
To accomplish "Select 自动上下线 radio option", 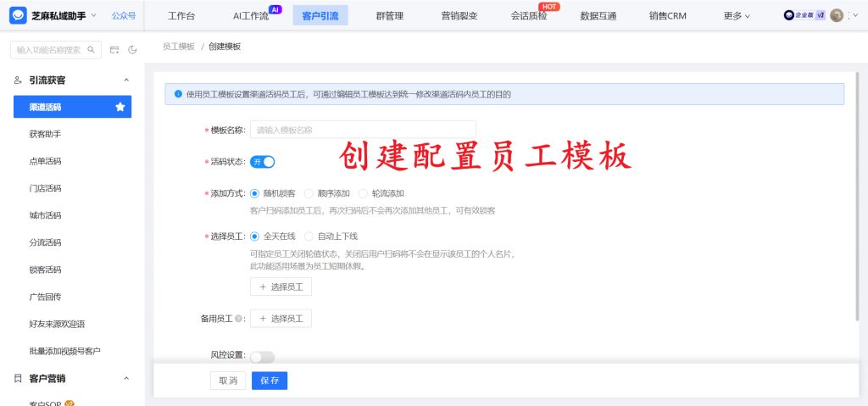I will [309, 236].
